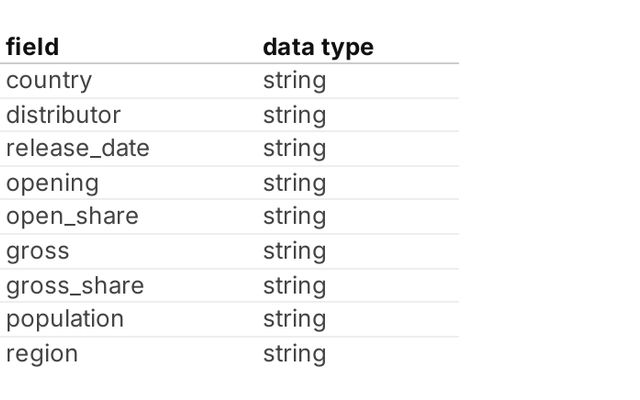Click the 'region' field name

coord(42,354)
